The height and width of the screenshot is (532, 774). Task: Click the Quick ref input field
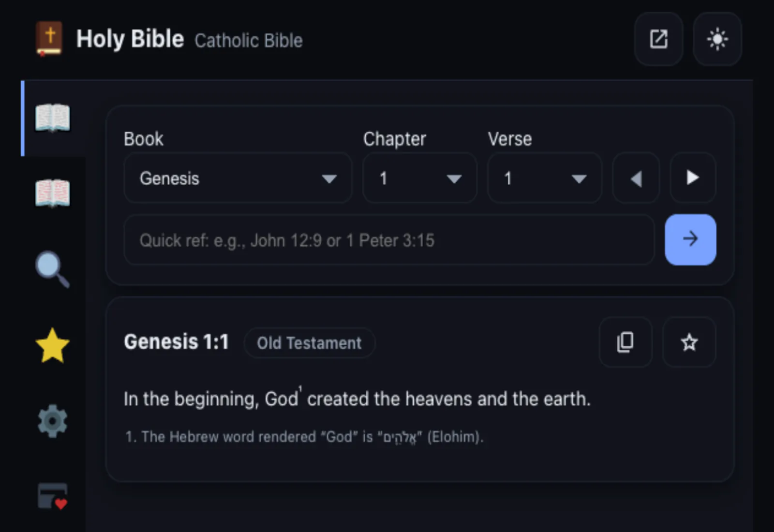point(389,240)
